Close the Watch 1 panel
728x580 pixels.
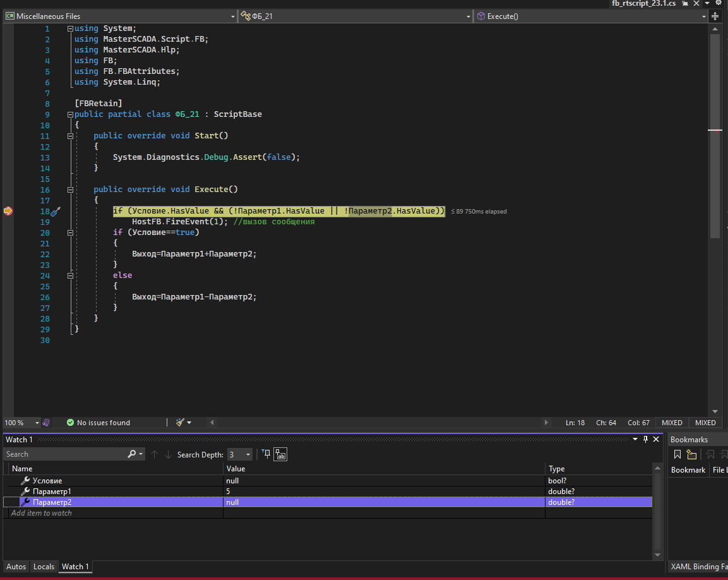pyautogui.click(x=656, y=439)
